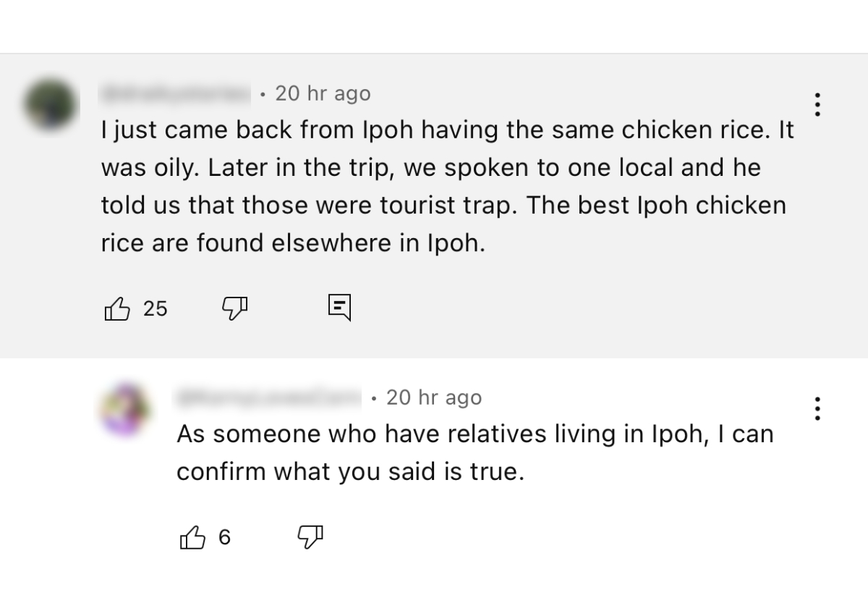Click the "rice are found elsewhere in Ipoh" line
The height and width of the screenshot is (616, 868).
click(x=293, y=243)
